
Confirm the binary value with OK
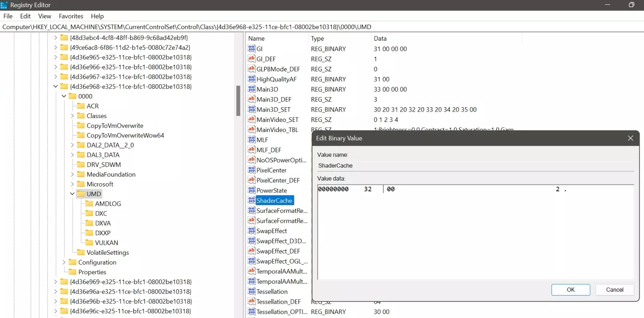[x=570, y=290]
